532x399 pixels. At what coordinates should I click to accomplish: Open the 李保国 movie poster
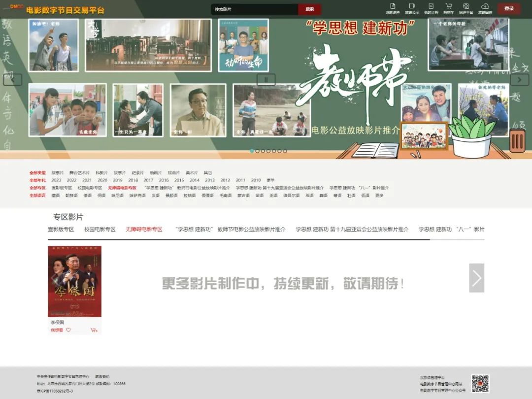[x=75, y=281]
